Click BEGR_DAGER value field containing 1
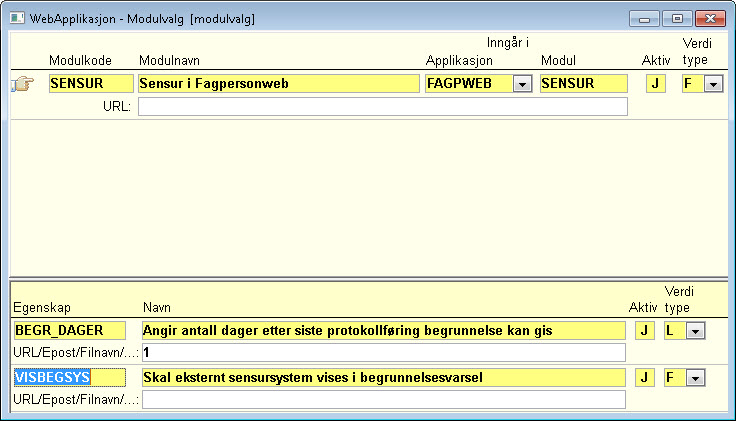The width and height of the screenshot is (736, 421). (383, 352)
